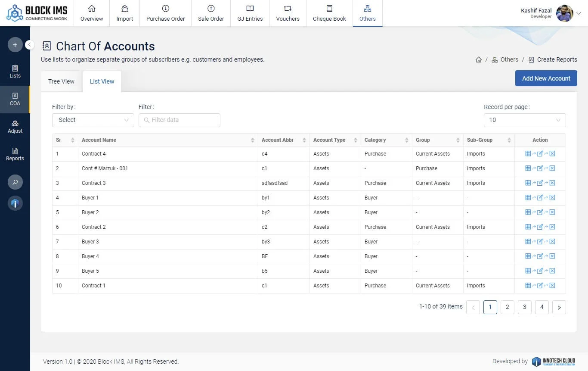Viewport: 588px width, 371px height.
Task: Open the Filter by dropdown
Action: (93, 120)
